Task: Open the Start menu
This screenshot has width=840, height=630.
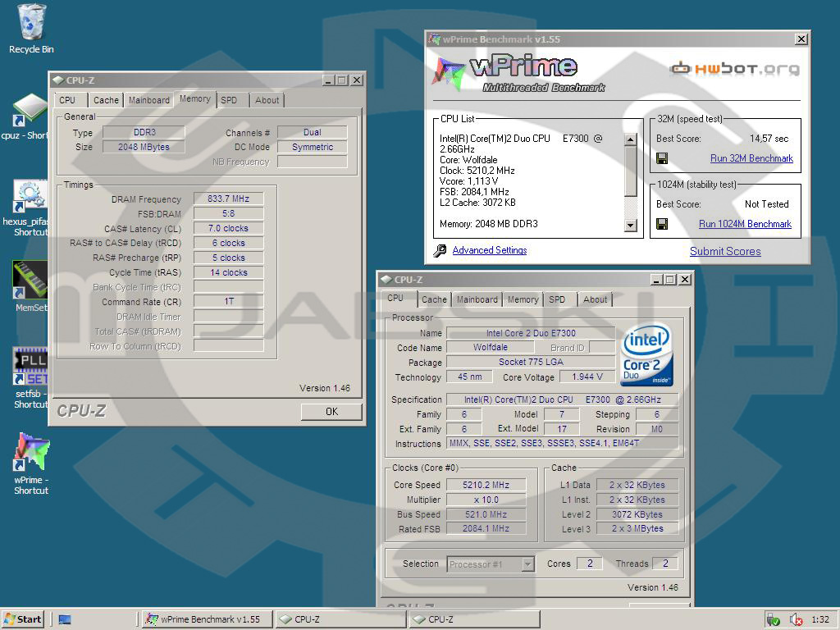Action: pos(22,619)
